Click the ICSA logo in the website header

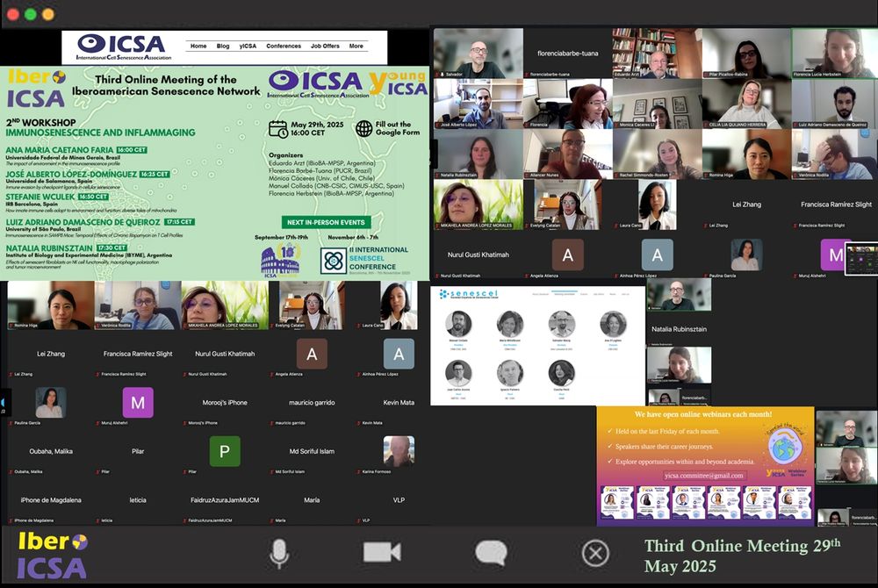124,47
